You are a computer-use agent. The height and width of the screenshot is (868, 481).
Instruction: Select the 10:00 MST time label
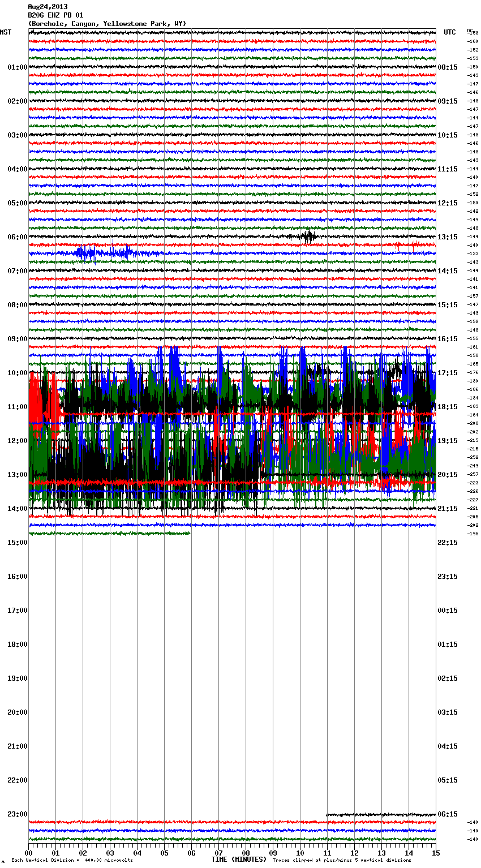[18, 373]
